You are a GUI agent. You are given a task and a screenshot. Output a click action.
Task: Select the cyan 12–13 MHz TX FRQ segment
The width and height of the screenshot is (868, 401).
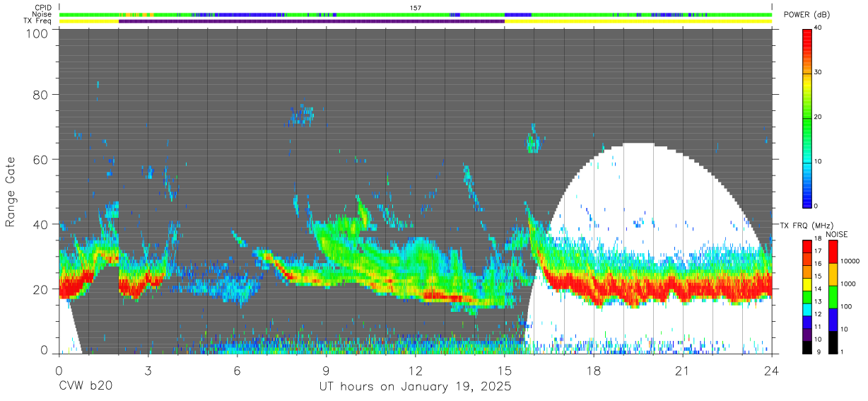click(x=807, y=309)
